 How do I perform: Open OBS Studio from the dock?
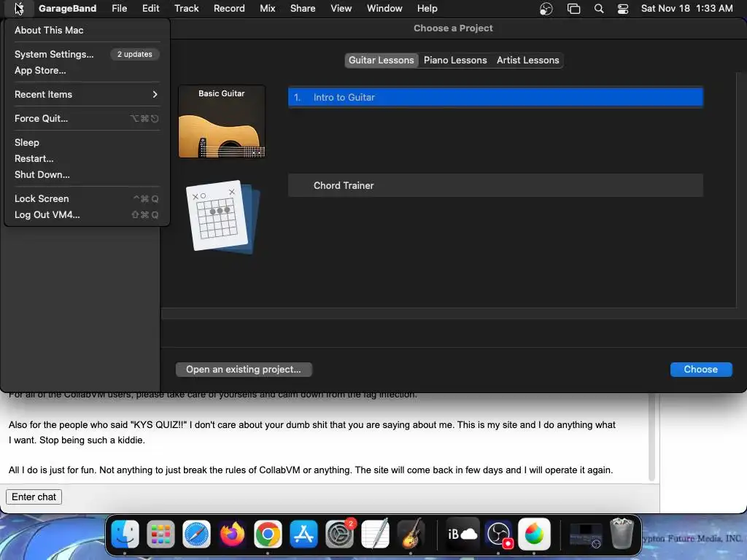click(x=498, y=534)
